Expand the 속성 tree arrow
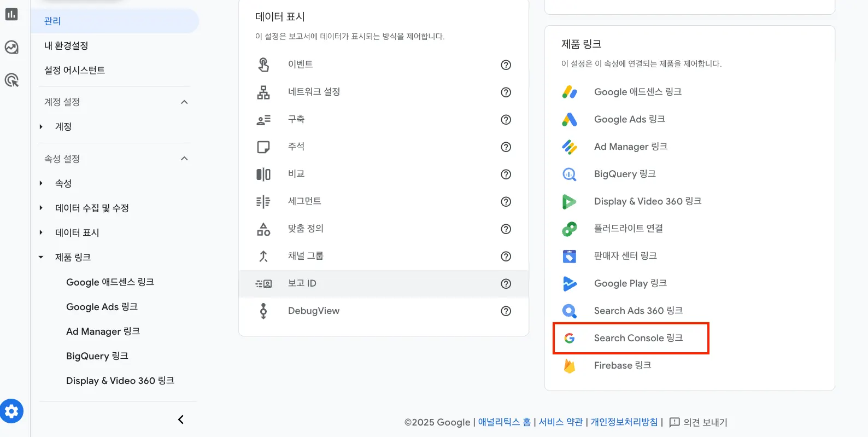868x437 pixels. pos(41,183)
